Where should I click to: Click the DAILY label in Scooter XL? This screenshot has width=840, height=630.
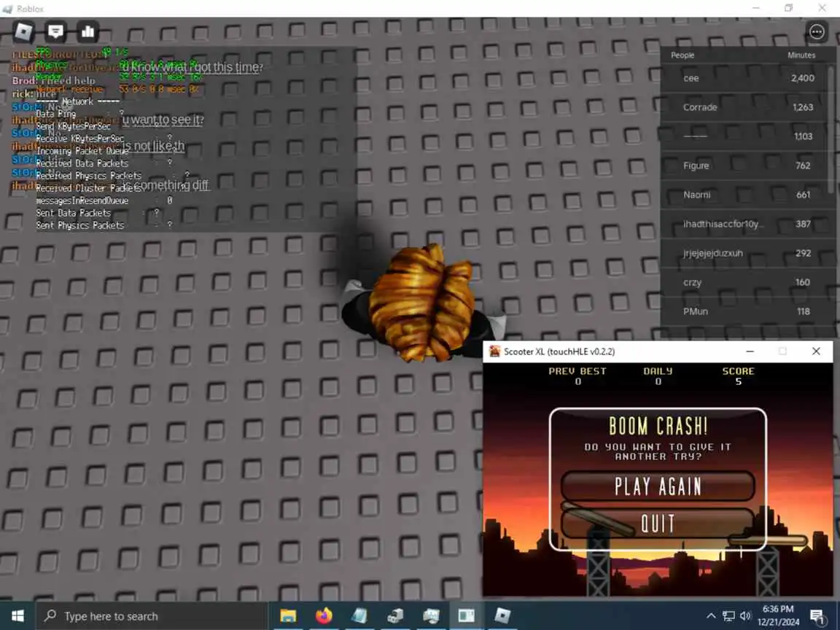pyautogui.click(x=658, y=370)
